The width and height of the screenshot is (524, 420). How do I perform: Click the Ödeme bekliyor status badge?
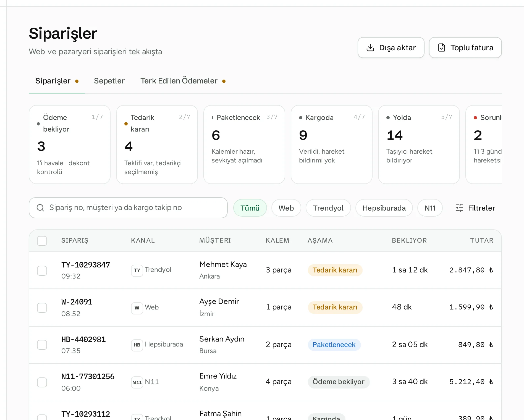(x=339, y=382)
